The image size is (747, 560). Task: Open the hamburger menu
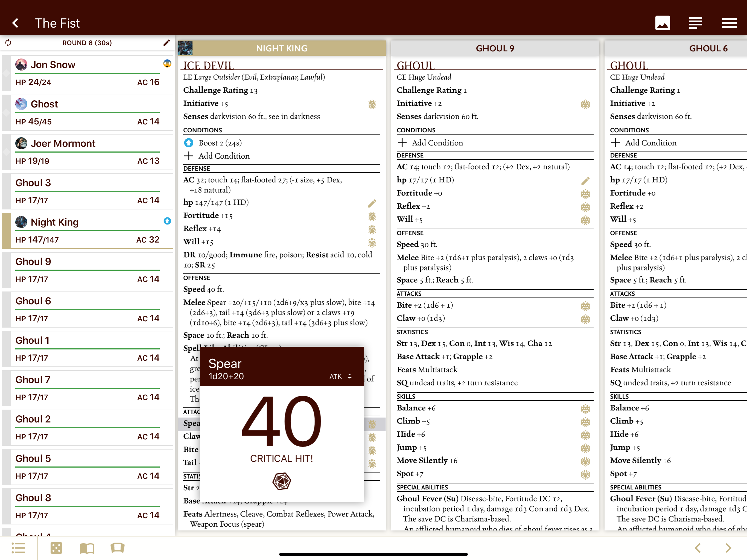pos(729,23)
